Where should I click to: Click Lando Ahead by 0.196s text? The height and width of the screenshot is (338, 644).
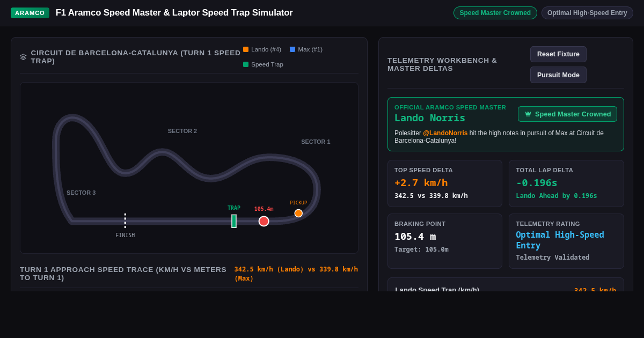pos(557,196)
